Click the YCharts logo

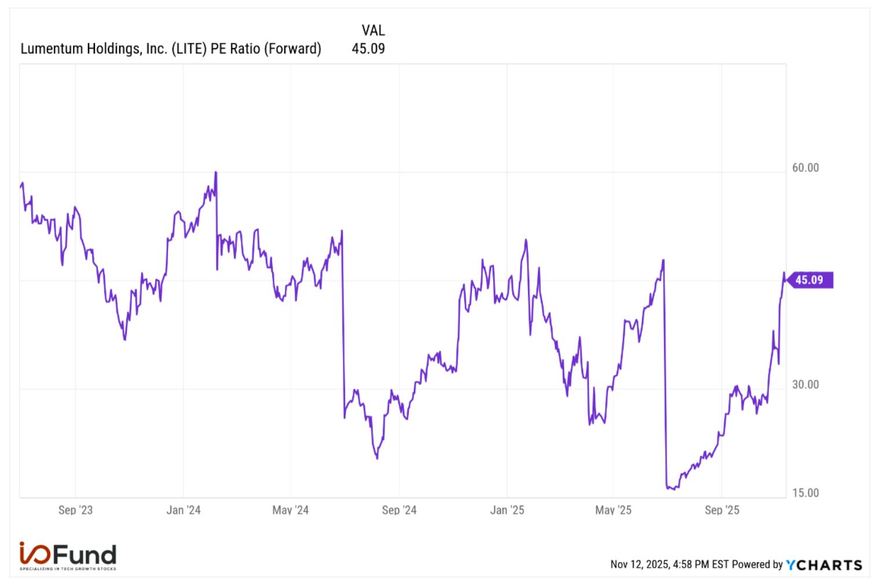825,565
